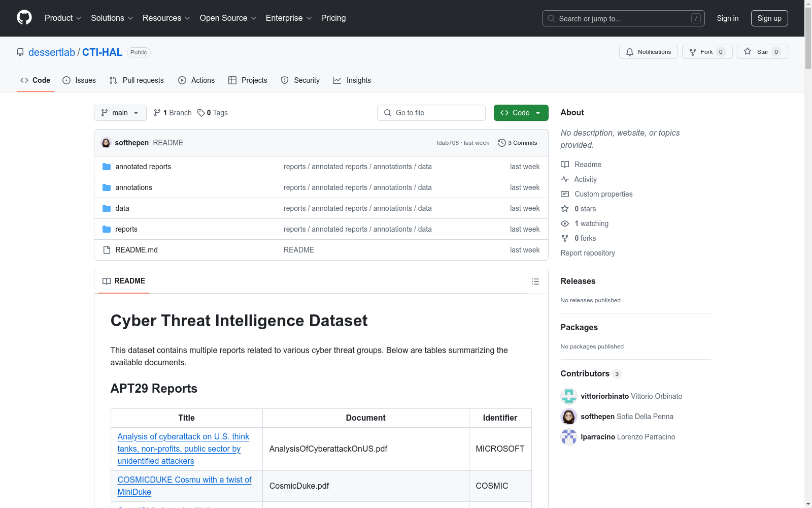This screenshot has height=508, width=812.
Task: Select the README tab header
Action: [124, 281]
